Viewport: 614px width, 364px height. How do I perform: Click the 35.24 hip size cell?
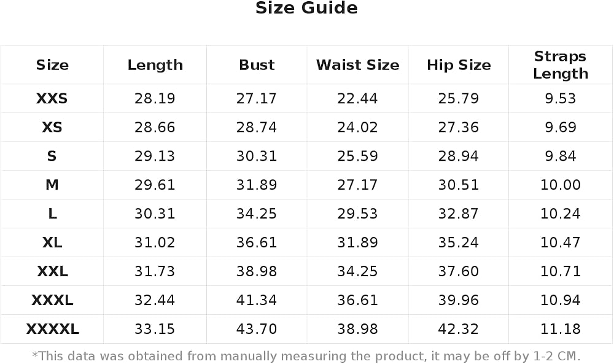459,242
